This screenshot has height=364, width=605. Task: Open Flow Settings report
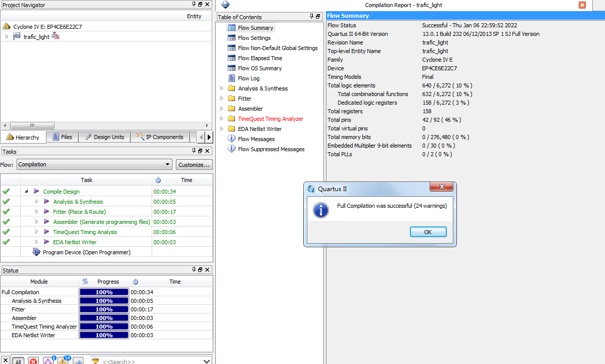254,38
